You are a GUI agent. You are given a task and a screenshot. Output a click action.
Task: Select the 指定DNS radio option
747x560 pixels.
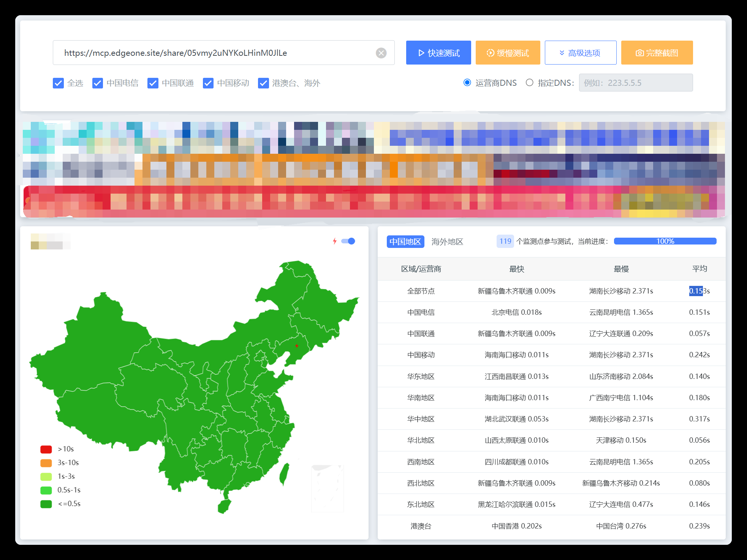click(529, 83)
